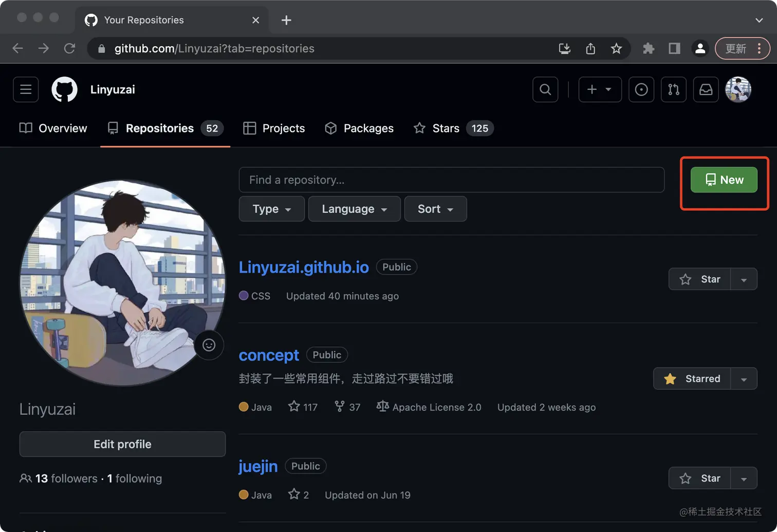Viewport: 777px width, 532px height.
Task: Star the juejin repository
Action: (699, 478)
